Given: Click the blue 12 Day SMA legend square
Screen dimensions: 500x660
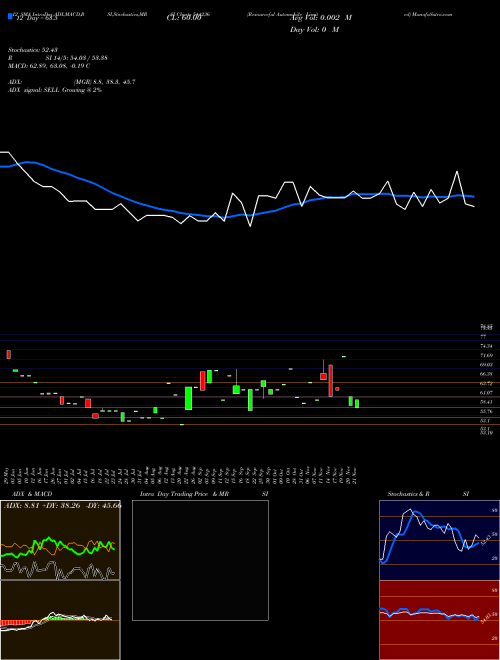Looking at the screenshot, I should pyautogui.click(x=10, y=16).
